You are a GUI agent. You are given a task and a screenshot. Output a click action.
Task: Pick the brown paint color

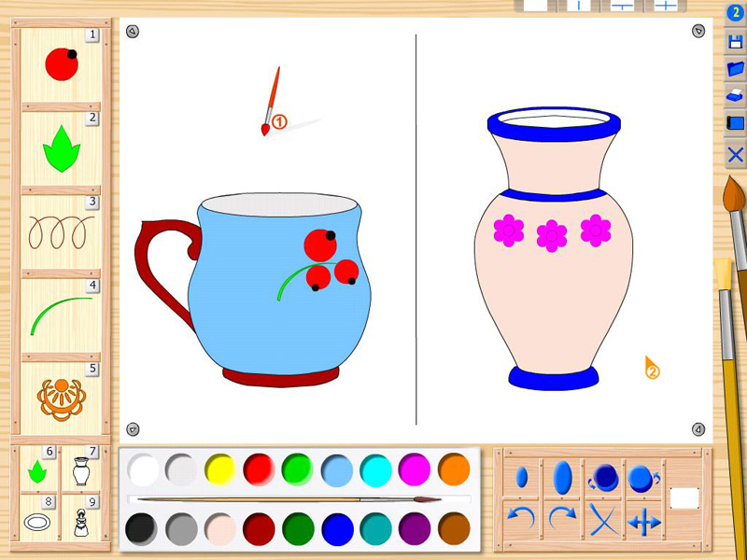point(454,529)
